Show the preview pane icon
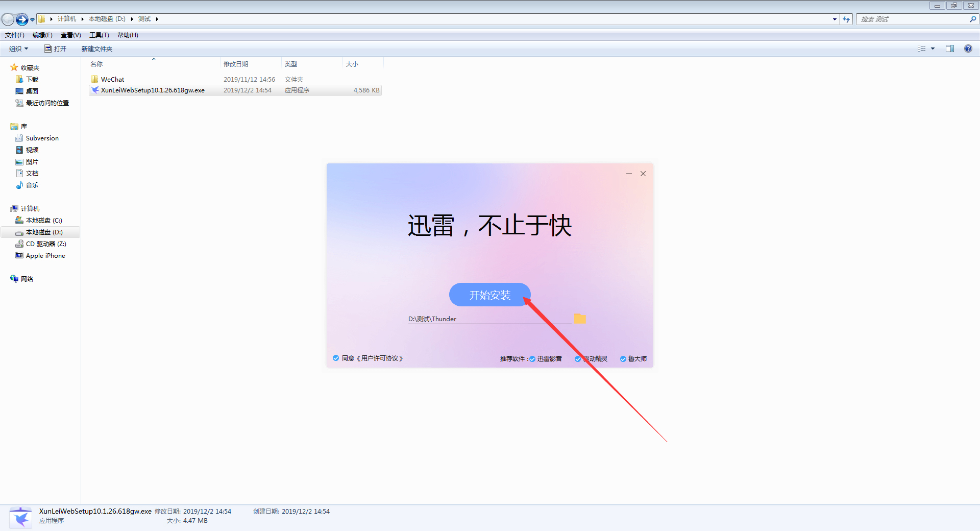Screen dimensions: 980x531 click(949, 49)
